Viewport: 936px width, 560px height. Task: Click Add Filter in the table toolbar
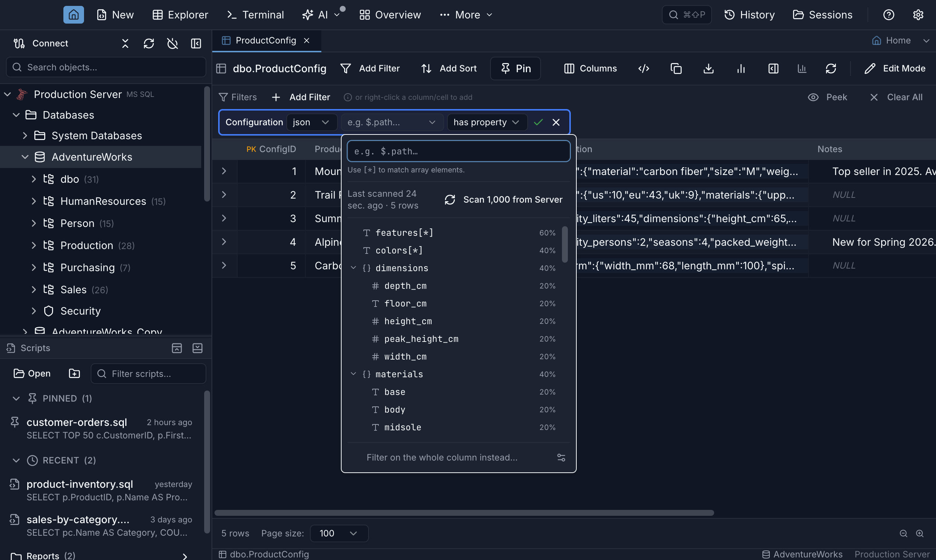(370, 68)
